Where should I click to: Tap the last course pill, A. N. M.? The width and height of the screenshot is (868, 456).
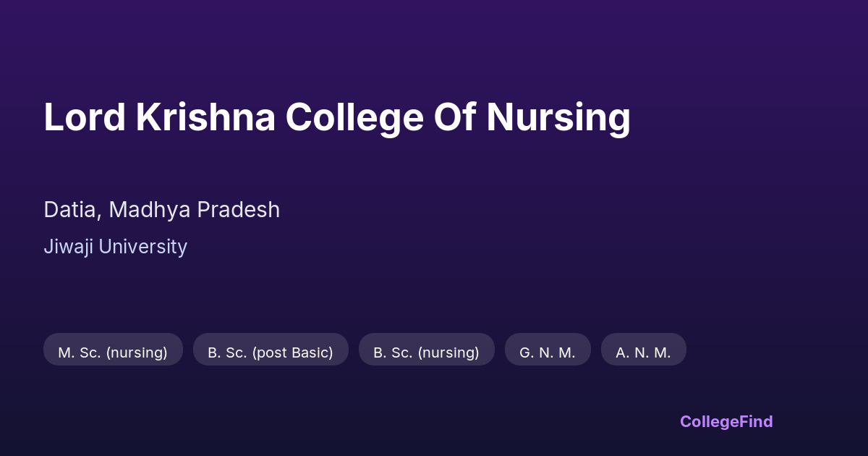point(643,352)
